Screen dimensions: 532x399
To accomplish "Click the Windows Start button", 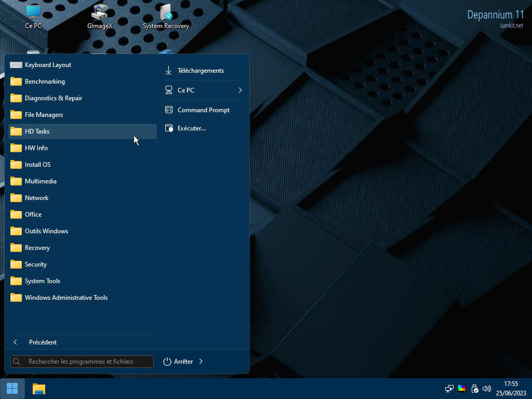I will [x=12, y=389].
